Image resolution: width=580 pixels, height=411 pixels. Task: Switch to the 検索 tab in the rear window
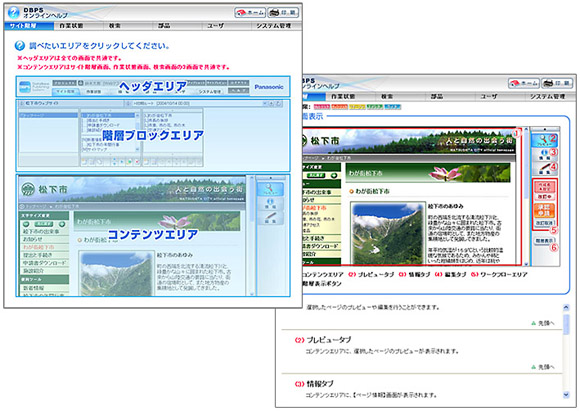(387, 96)
